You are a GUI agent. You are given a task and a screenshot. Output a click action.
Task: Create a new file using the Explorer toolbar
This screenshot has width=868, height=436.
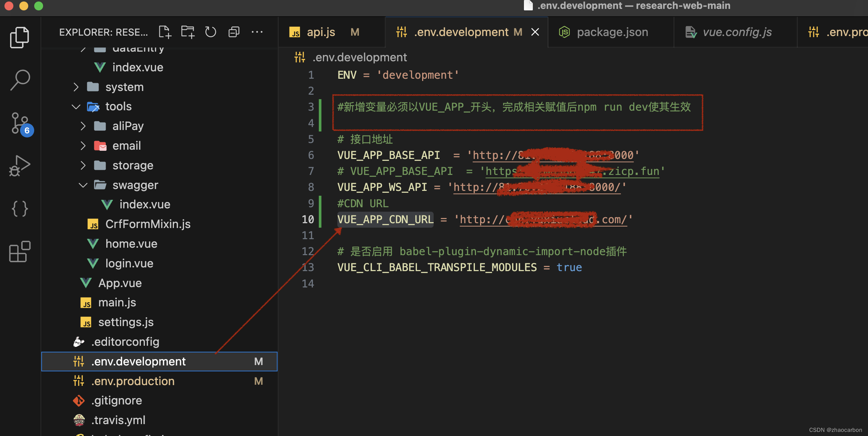click(165, 32)
